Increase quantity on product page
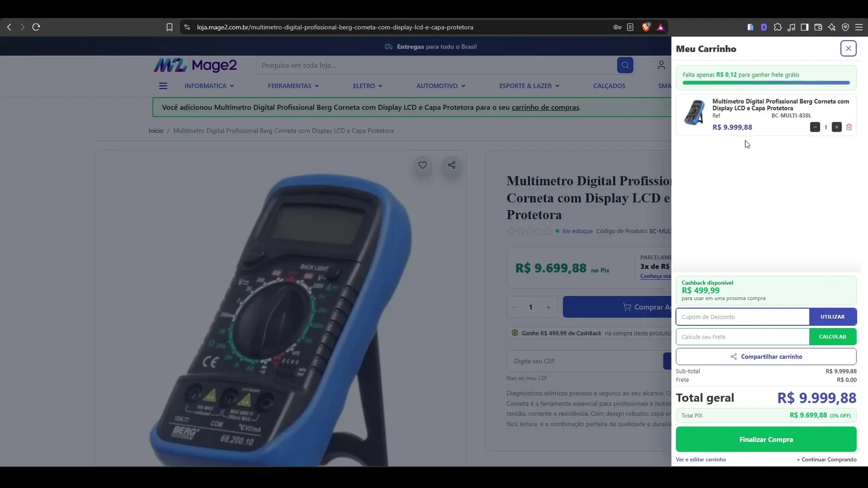This screenshot has width=868, height=488. pyautogui.click(x=548, y=307)
